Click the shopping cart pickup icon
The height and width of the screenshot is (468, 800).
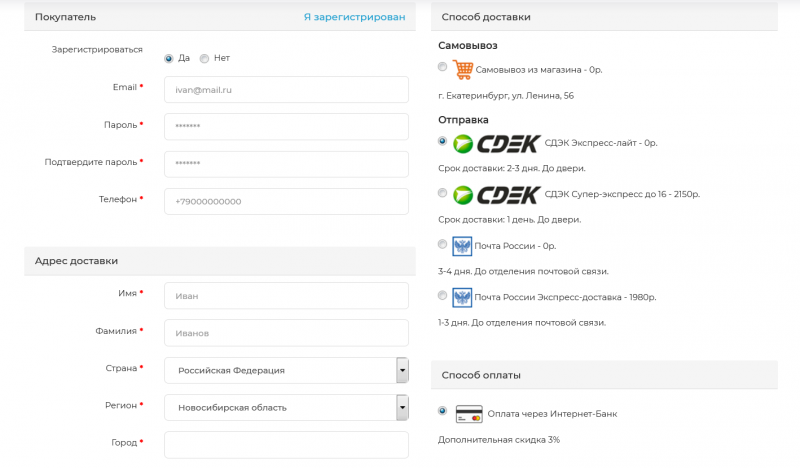(x=462, y=70)
